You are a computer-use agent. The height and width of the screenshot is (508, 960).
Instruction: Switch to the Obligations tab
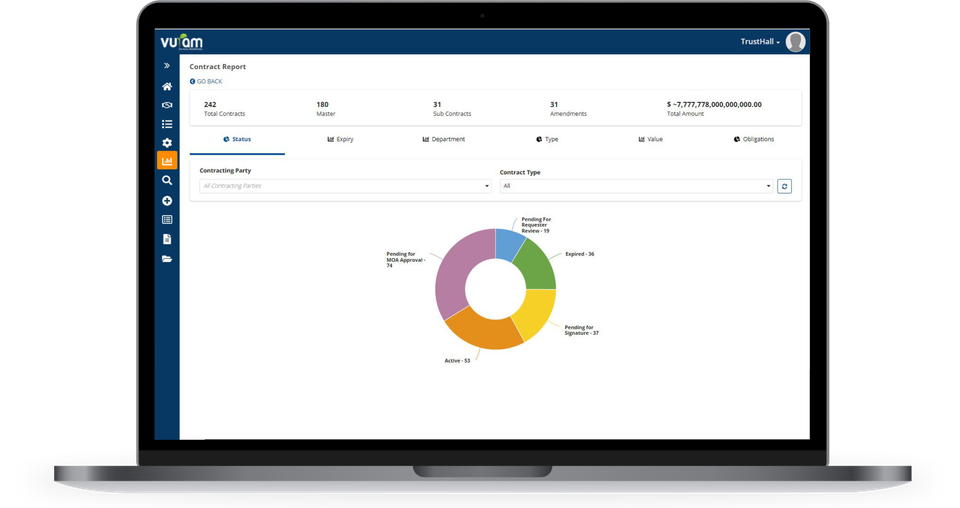[754, 140]
